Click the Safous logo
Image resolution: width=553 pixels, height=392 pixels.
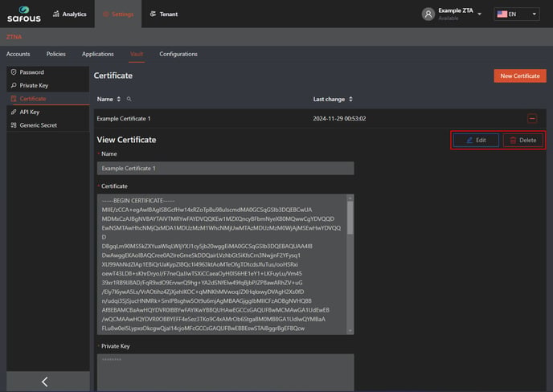coord(24,14)
